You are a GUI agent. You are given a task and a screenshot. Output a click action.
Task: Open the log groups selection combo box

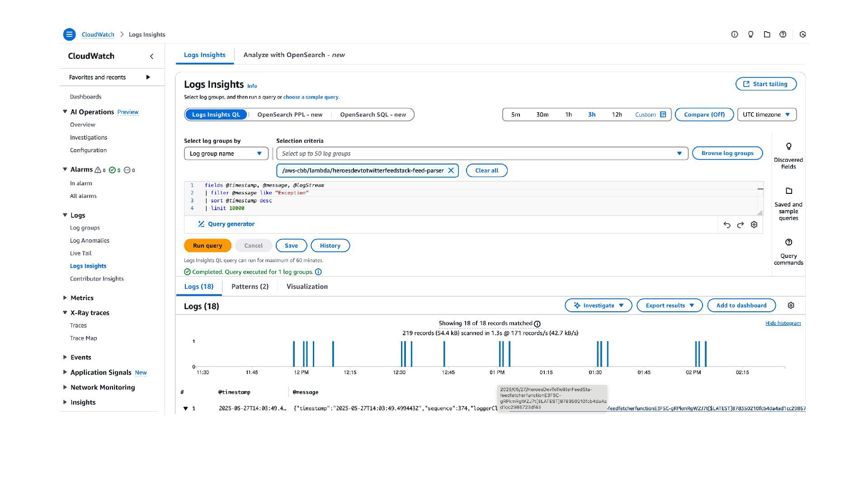tap(482, 154)
